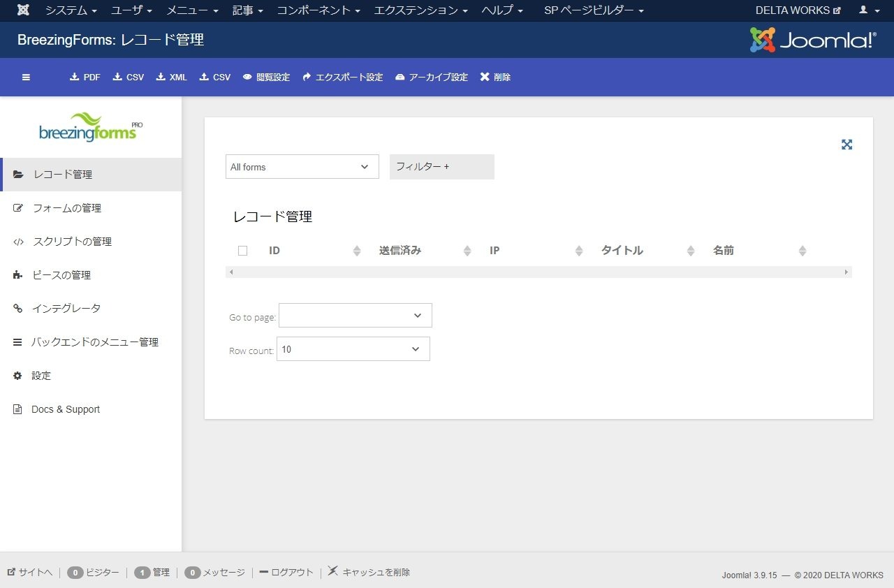The height and width of the screenshot is (588, 894).
Task: Change Row count from the dropdown
Action: [x=353, y=348]
